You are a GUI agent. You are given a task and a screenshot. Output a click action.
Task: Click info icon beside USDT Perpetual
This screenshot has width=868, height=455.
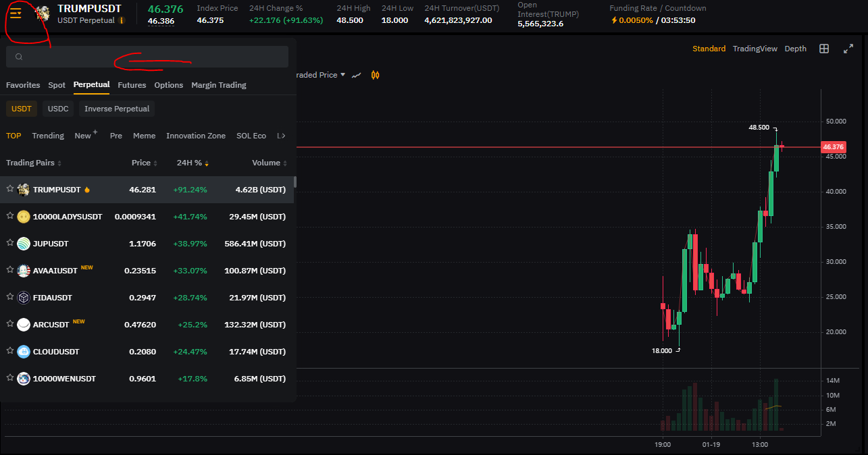pos(122,20)
